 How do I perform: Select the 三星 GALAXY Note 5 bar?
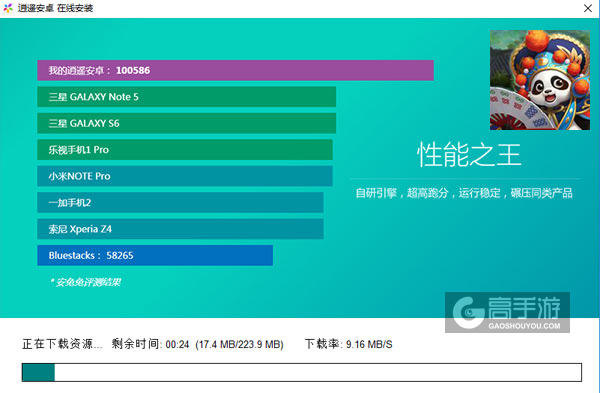[186, 97]
